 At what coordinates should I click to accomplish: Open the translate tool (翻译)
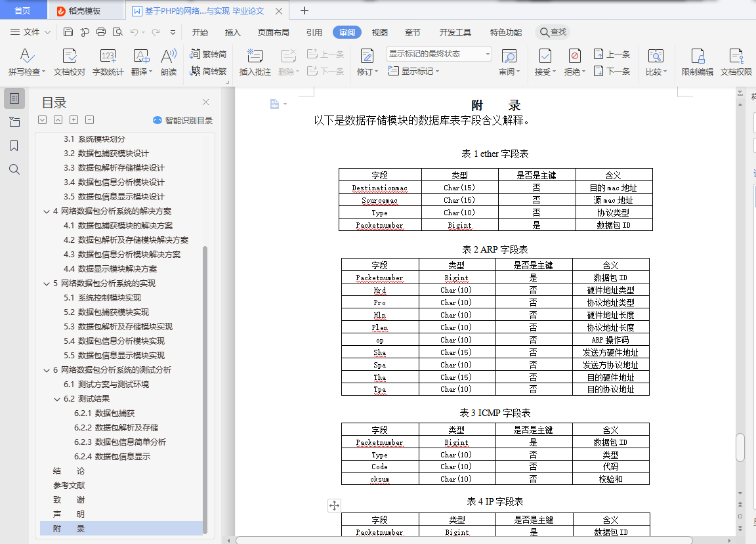pos(141,62)
